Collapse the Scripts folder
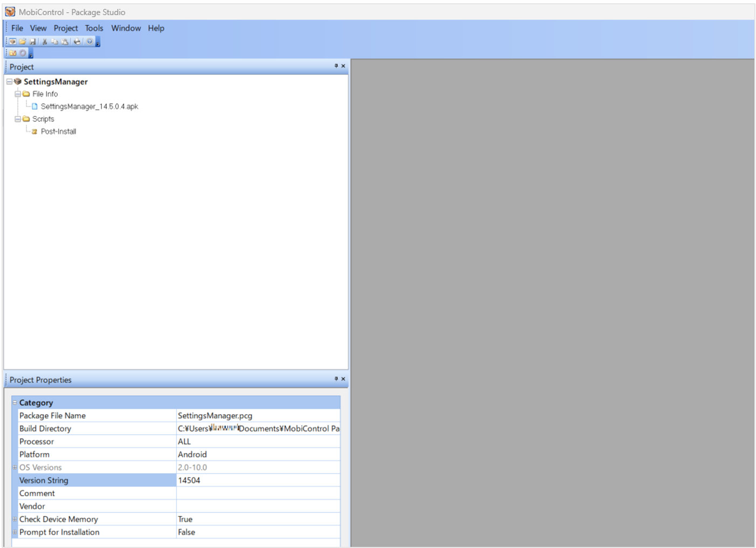The height and width of the screenshot is (548, 756). pyautogui.click(x=18, y=119)
